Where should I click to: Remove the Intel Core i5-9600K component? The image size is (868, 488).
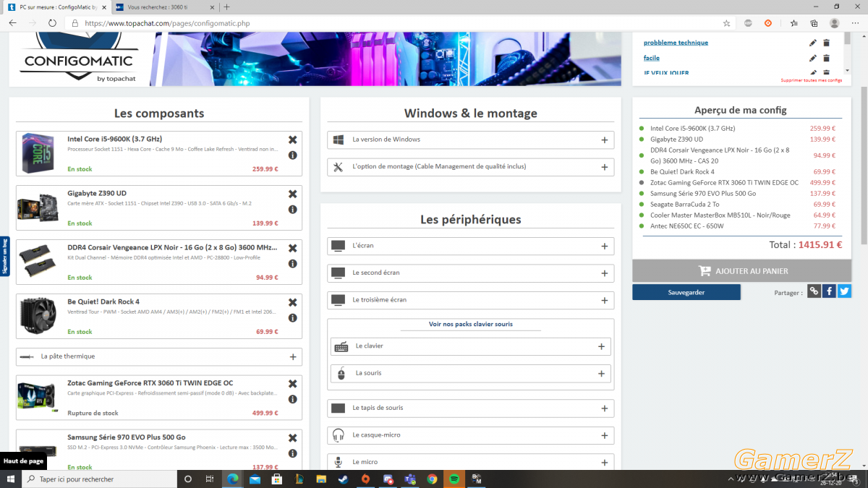click(x=292, y=140)
